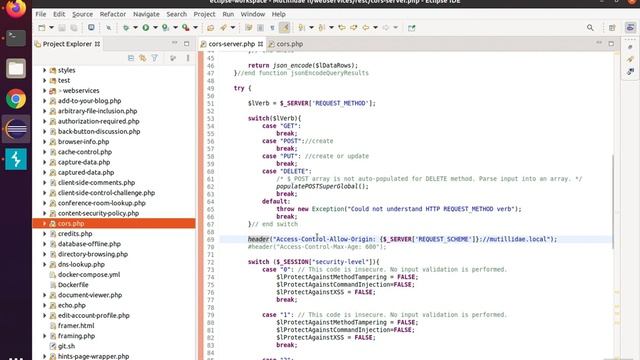The image size is (640, 360).
Task: Click the Pin Editor toolbar icon
Action: tap(411, 28)
